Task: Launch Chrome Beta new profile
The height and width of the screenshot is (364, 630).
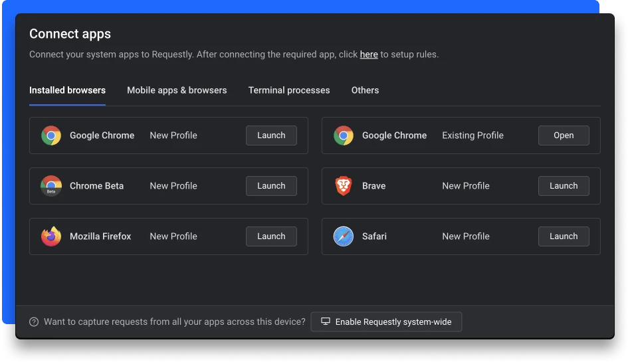Action: coord(271,186)
